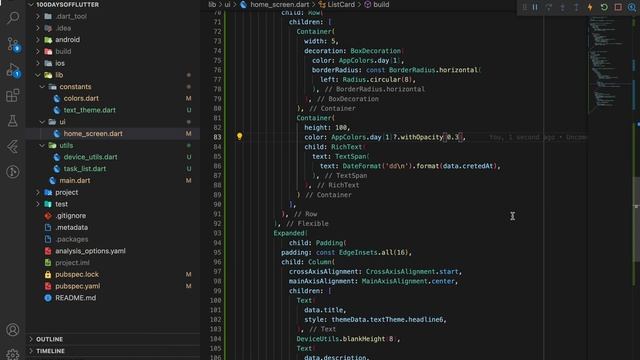Click 'withOpacity' text on line 83
Viewport: 640px width, 360px height.
pos(422,137)
